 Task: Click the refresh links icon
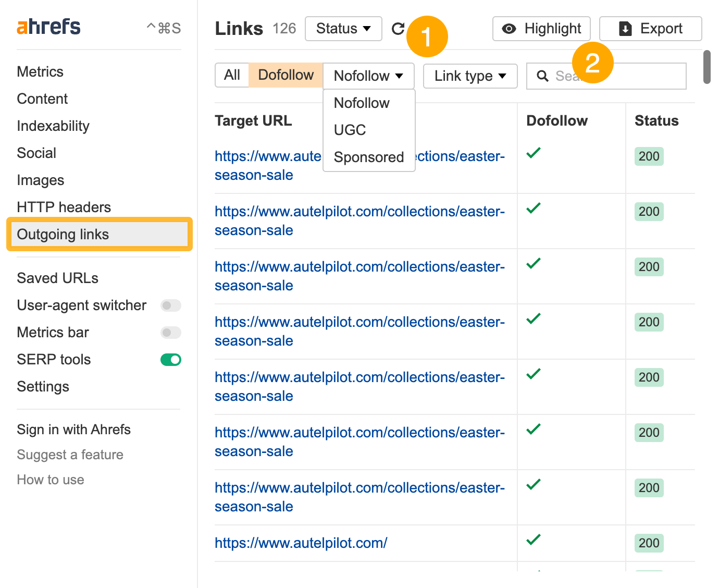[399, 29]
